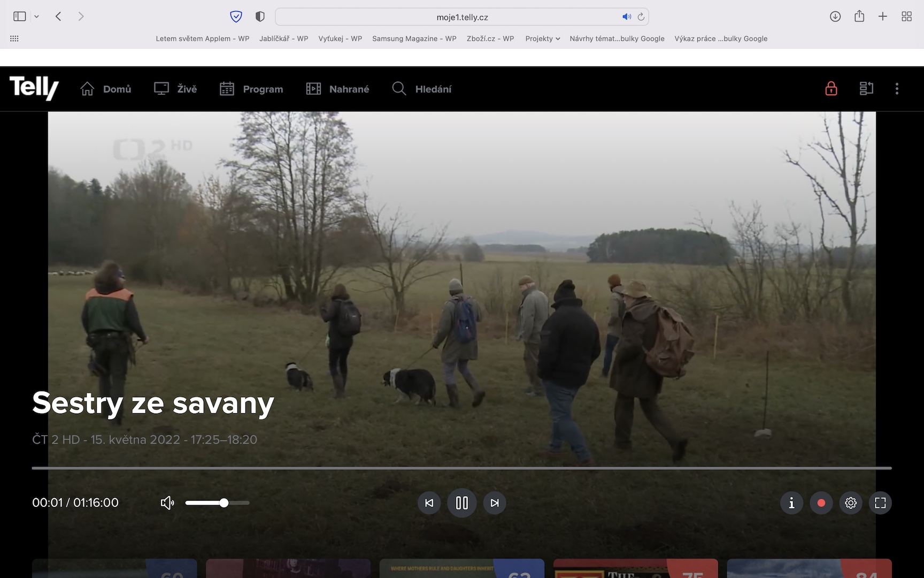Enter fullscreen mode
The height and width of the screenshot is (578, 924).
coord(880,503)
